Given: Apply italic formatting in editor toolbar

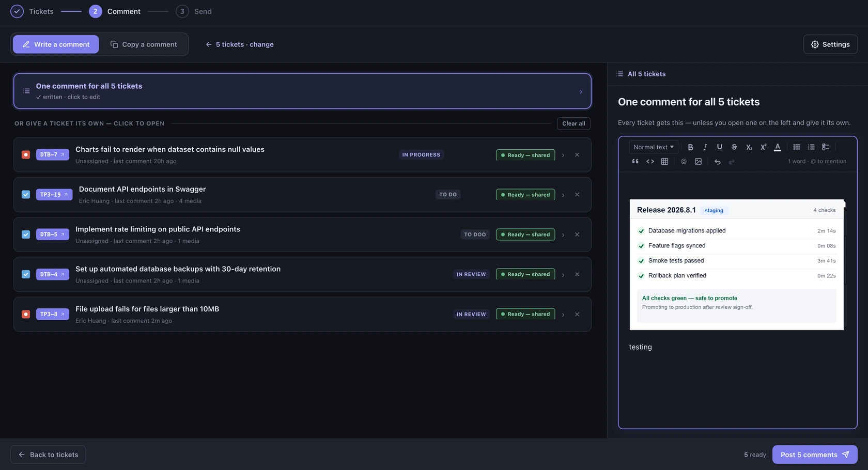Looking at the screenshot, I should [x=705, y=147].
